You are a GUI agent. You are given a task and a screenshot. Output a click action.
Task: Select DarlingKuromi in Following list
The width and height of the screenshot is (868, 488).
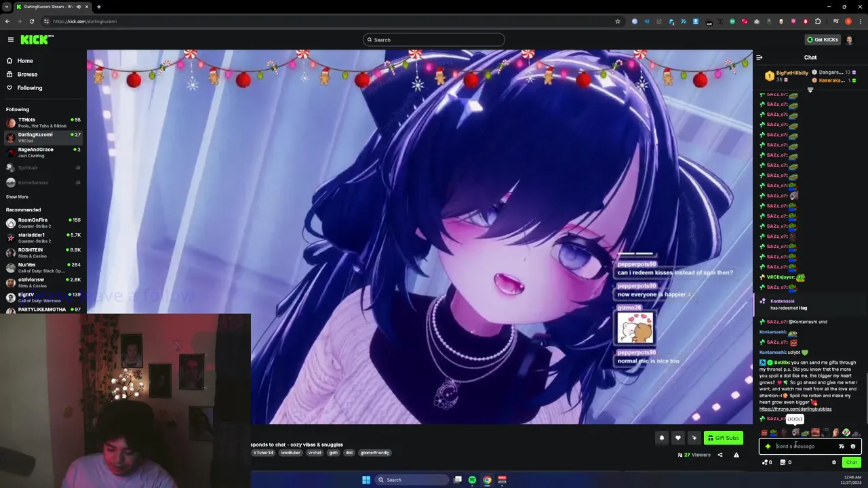[43, 138]
